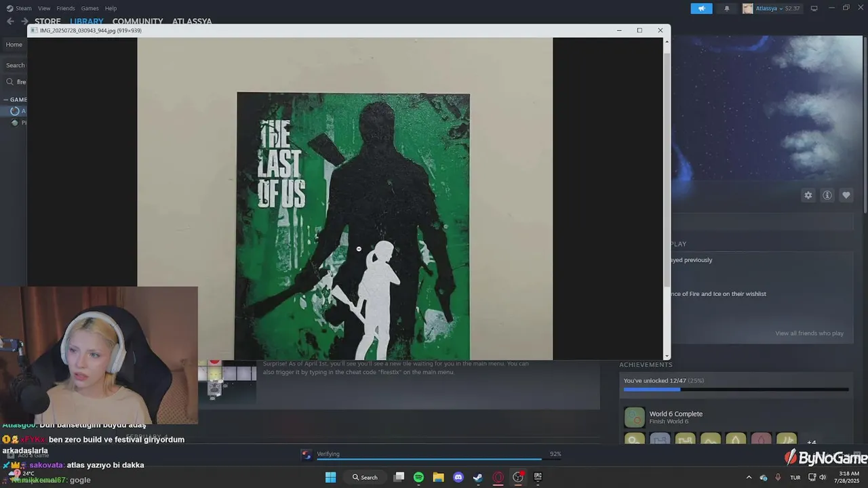Image resolution: width=868 pixels, height=488 pixels.
Task: Click the library search field containing 'fire'
Action: point(14,82)
